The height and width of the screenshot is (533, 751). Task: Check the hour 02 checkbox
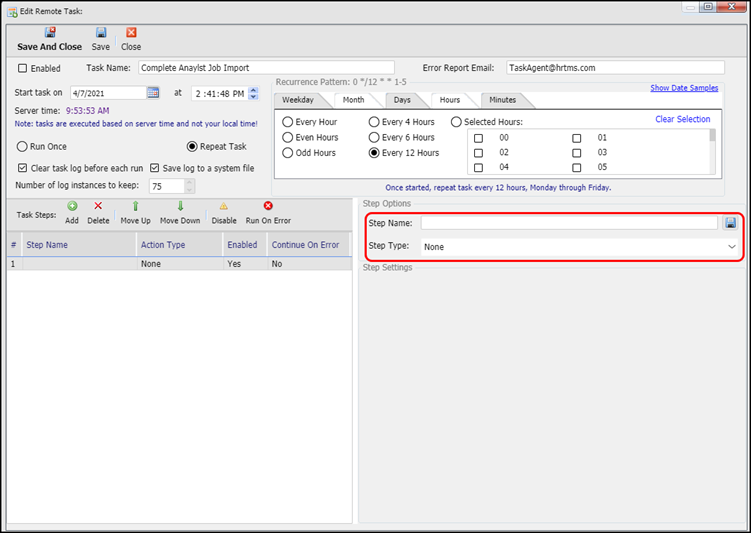pyautogui.click(x=478, y=153)
